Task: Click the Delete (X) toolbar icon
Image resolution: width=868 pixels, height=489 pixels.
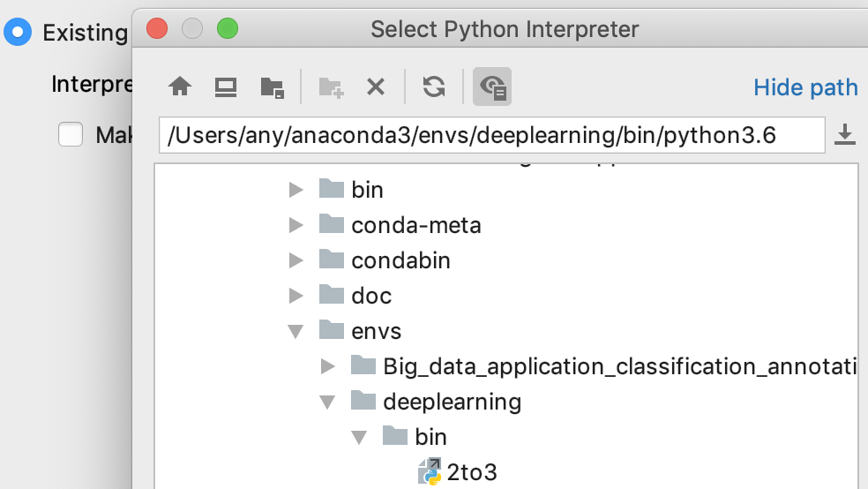Action: (376, 87)
